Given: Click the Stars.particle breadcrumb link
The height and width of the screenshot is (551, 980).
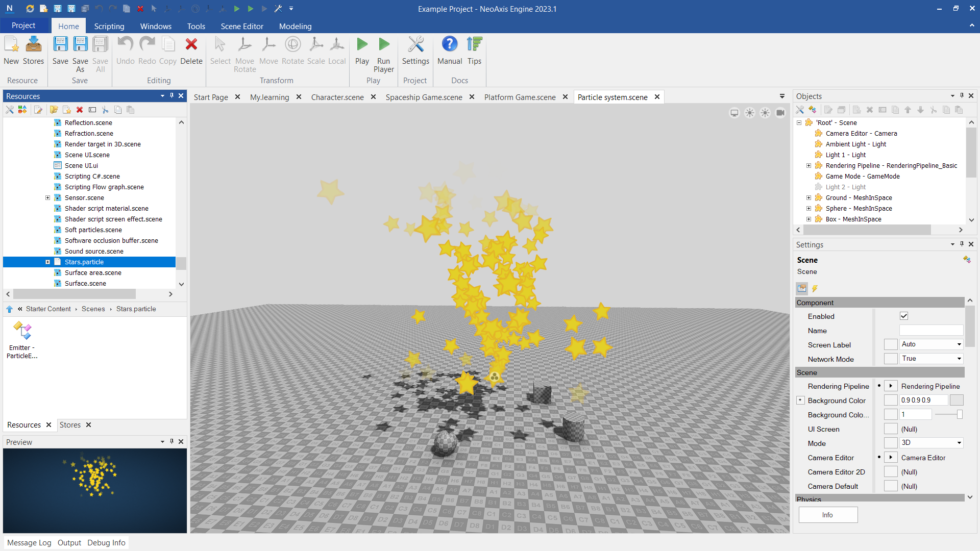Looking at the screenshot, I should pos(135,309).
